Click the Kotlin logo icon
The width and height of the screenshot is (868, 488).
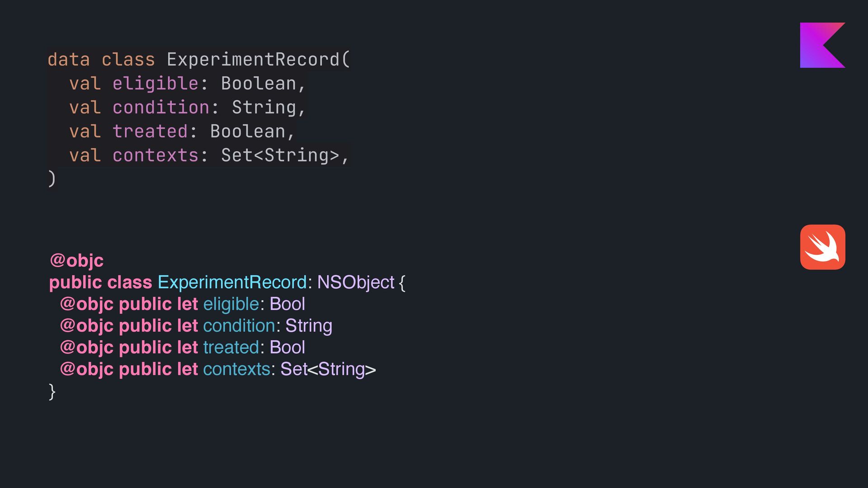(x=822, y=45)
